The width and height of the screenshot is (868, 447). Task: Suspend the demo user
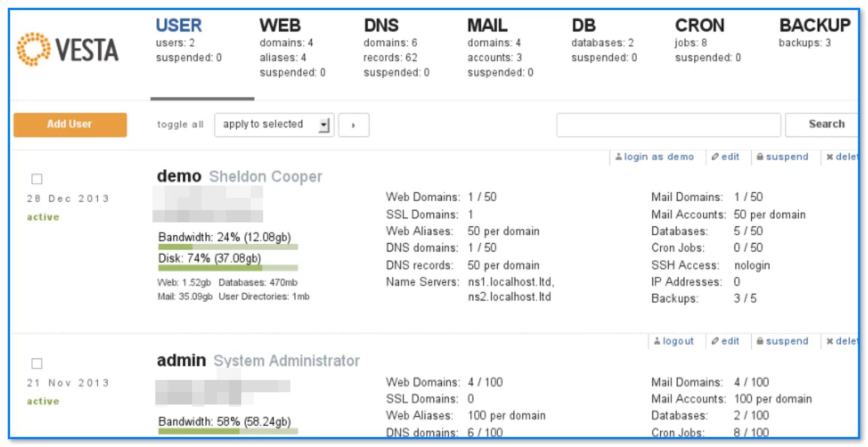783,157
